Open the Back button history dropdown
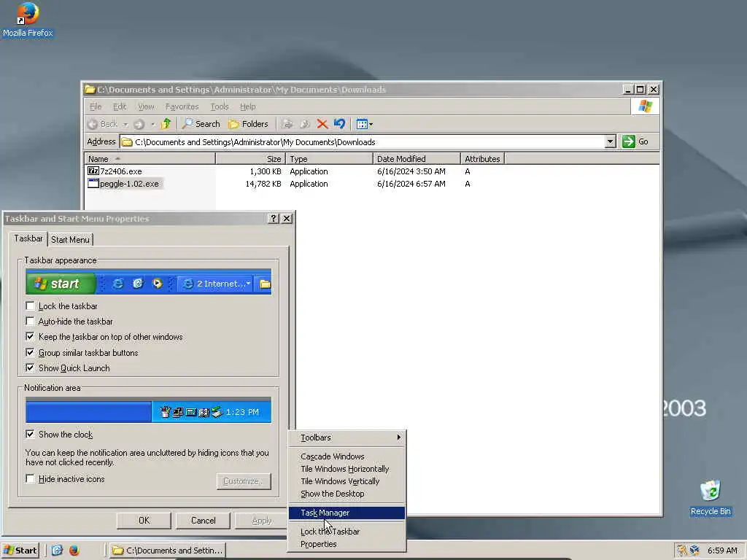 [x=125, y=124]
